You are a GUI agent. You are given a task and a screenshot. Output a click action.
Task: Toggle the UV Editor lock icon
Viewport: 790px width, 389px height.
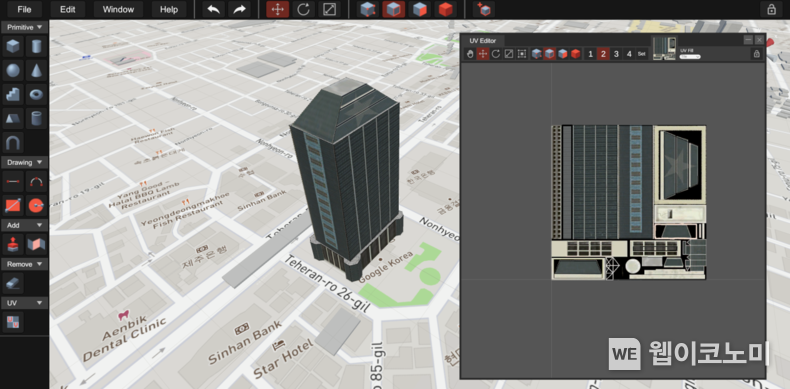[x=756, y=54]
